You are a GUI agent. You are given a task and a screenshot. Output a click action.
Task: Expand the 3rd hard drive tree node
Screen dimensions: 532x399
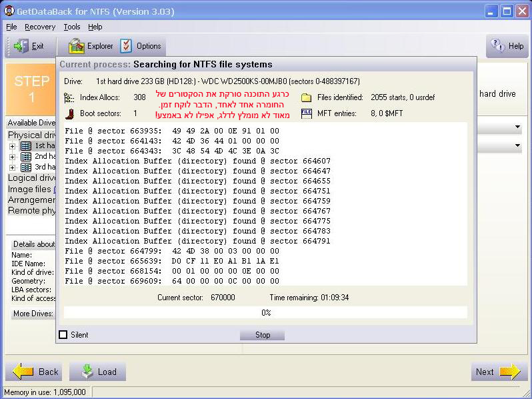coord(12,167)
